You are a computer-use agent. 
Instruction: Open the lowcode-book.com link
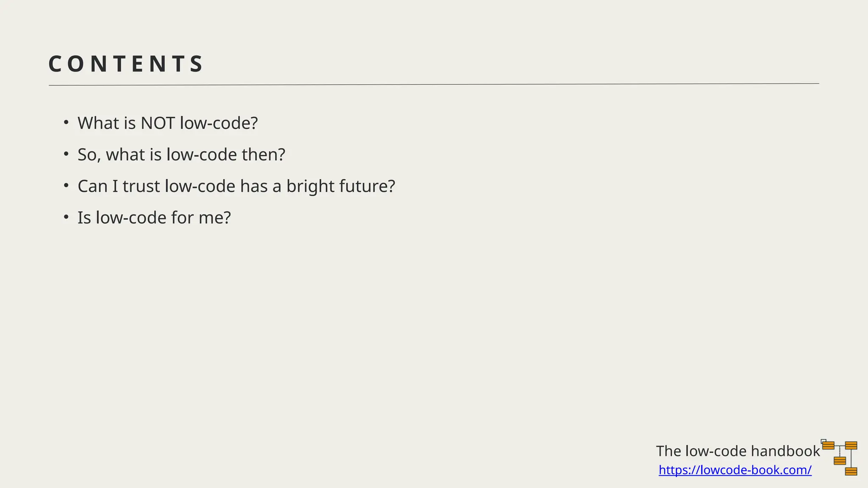735,470
